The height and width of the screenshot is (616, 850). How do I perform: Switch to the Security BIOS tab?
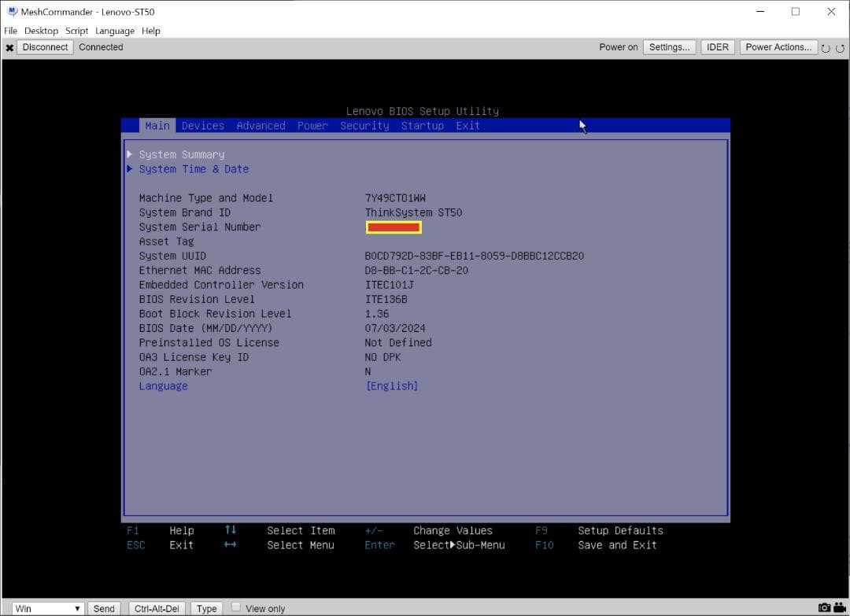click(x=364, y=125)
